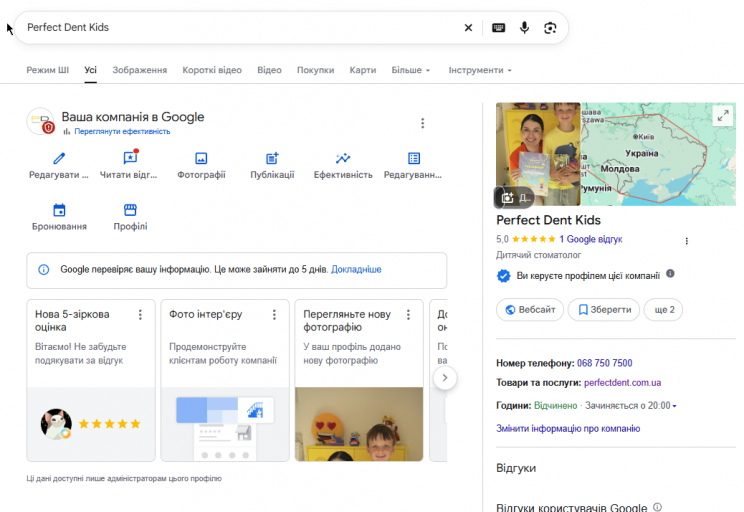
Task: Expand the opening hours arrow after 20:00
Action: pos(674,406)
